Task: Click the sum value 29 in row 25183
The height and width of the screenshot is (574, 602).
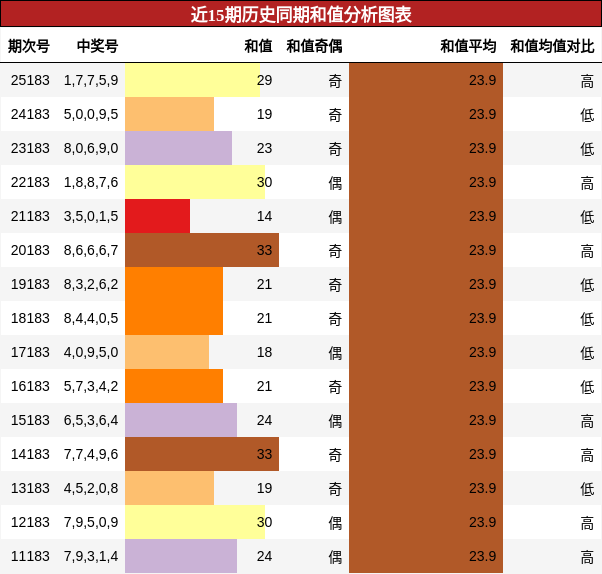Action: 265,80
